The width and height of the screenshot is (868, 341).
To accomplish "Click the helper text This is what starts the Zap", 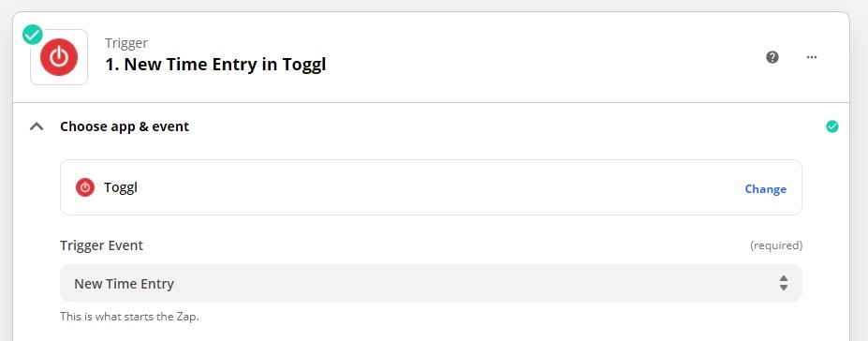I will pyautogui.click(x=129, y=318).
